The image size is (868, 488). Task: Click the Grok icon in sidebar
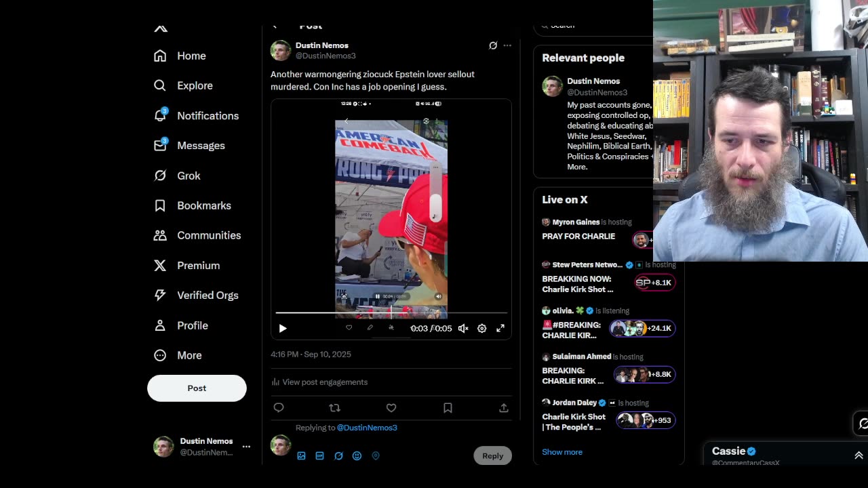coord(160,176)
